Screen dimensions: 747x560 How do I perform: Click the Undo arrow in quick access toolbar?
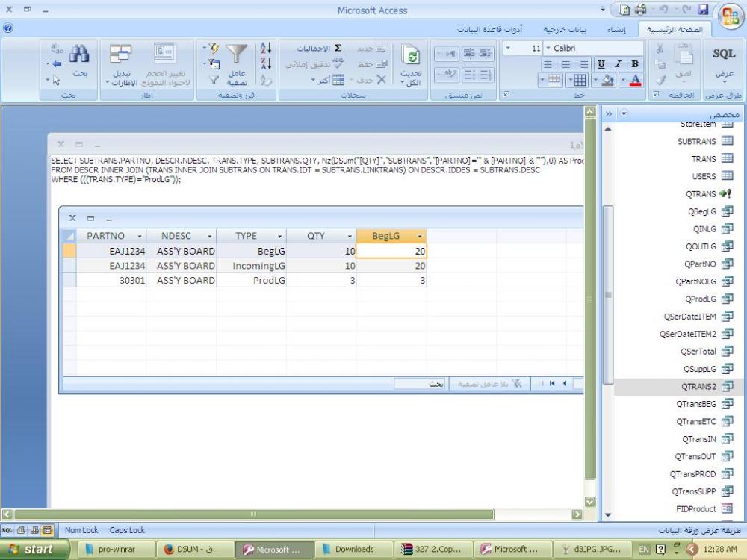click(x=663, y=10)
